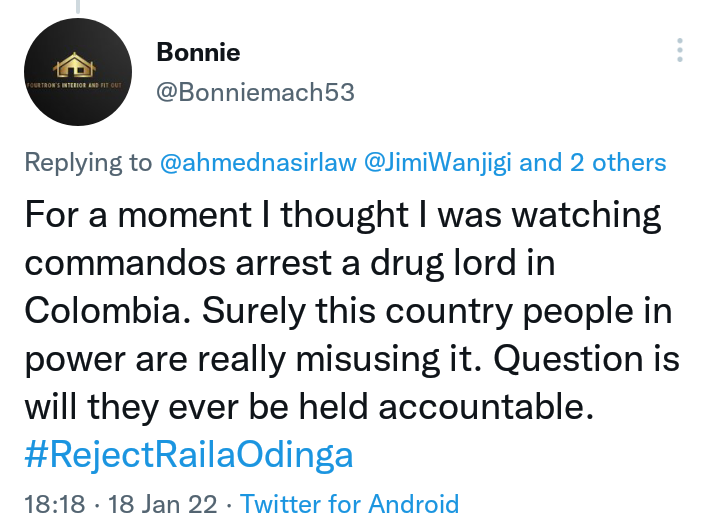Open the #RejectRailaOdinga hashtag
Viewport: 720px width, 530px height.
tap(189, 455)
